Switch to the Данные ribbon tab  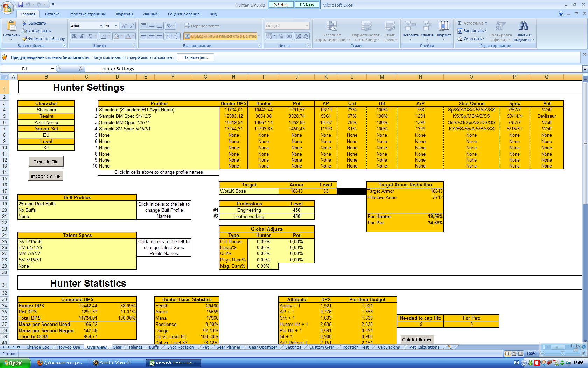coord(150,14)
